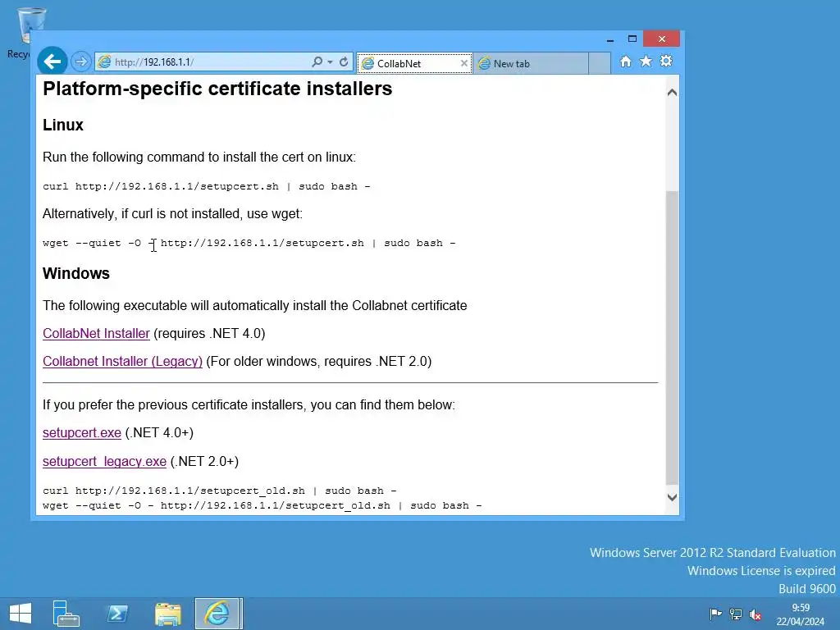Screen dimensions: 840x630
Task: Click the scrollbar up arrow
Action: 673,93
